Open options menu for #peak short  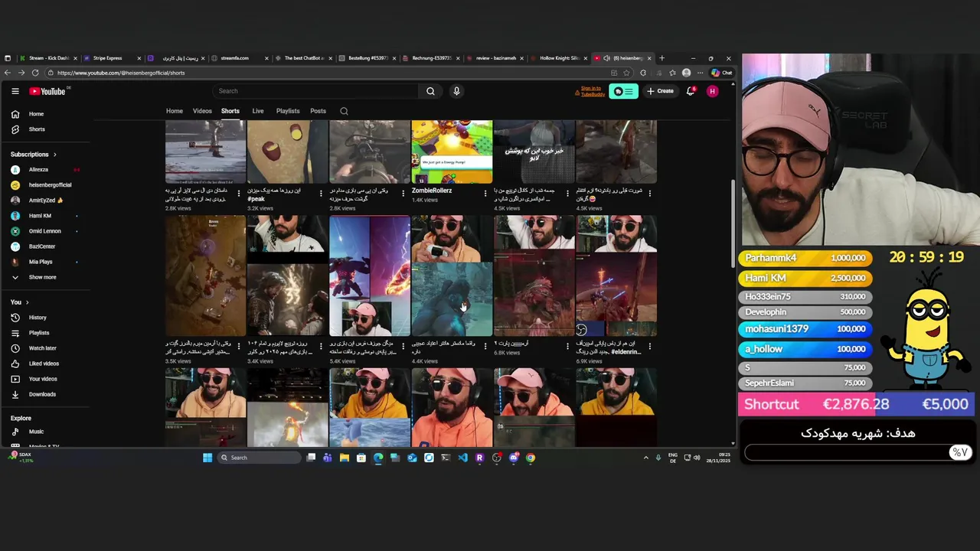tap(321, 193)
